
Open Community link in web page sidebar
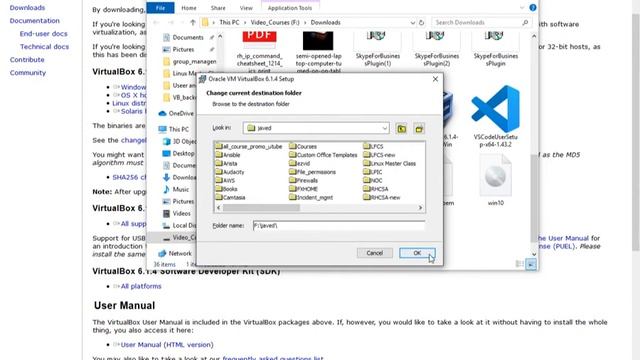[28, 73]
